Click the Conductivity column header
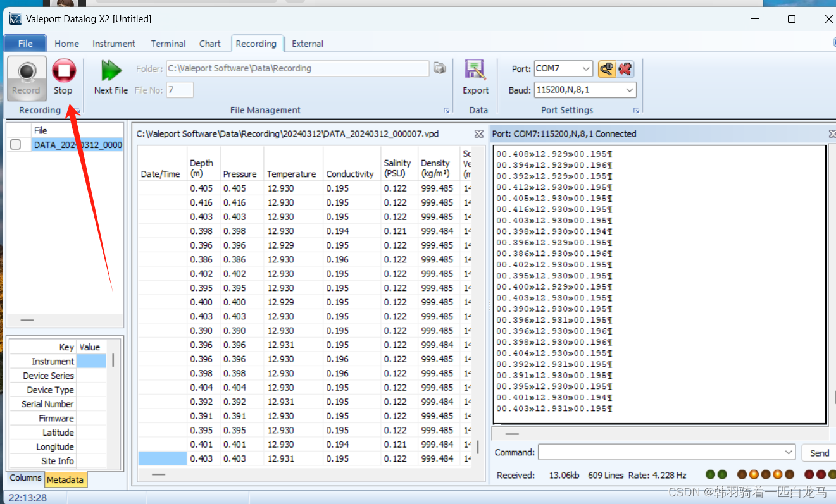 coord(352,164)
